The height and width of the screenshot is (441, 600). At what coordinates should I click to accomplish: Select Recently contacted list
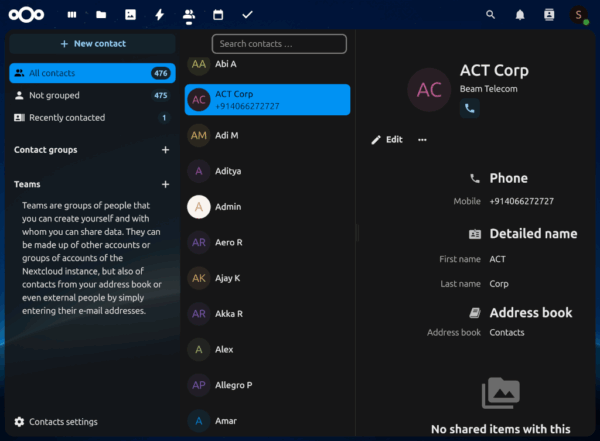click(x=93, y=118)
